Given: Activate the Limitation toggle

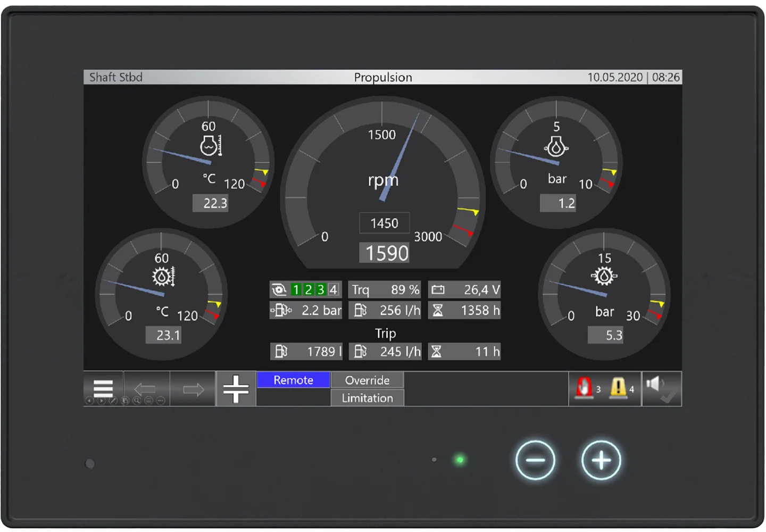Looking at the screenshot, I should pos(367,397).
